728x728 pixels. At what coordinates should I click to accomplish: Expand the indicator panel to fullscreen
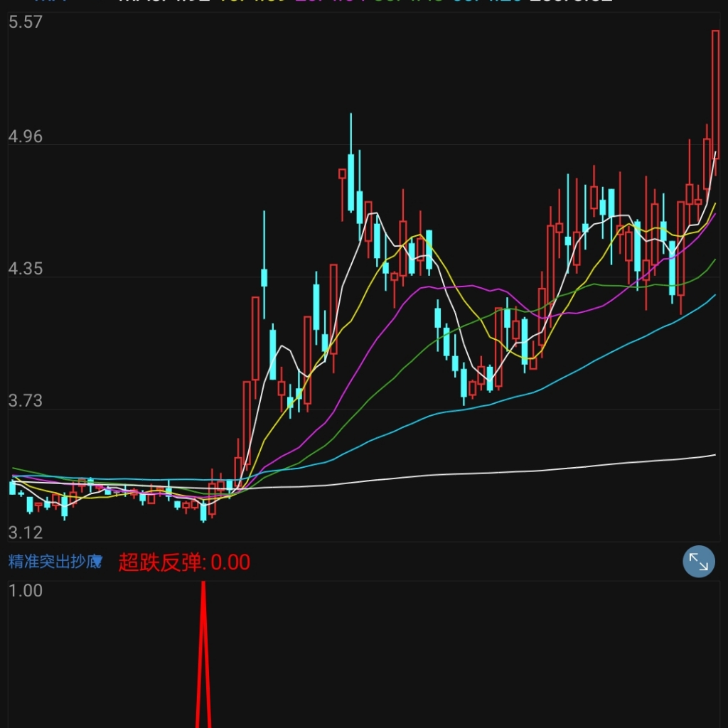(698, 562)
